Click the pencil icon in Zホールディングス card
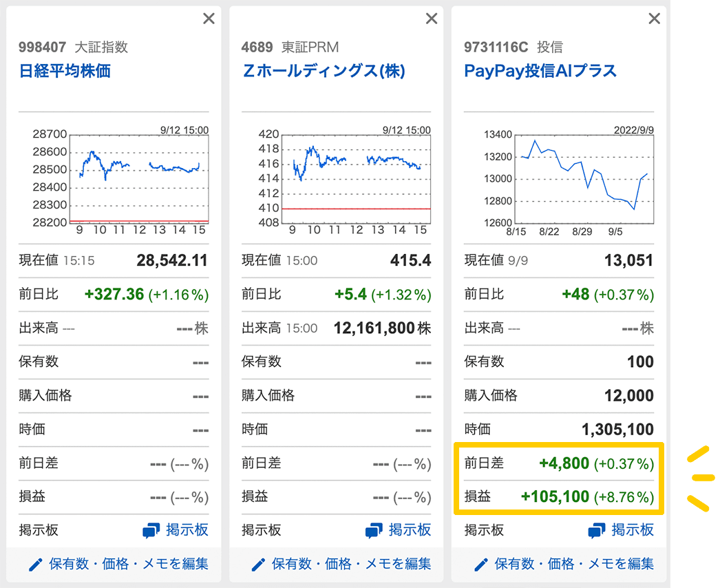The width and height of the screenshot is (720, 588). tap(259, 565)
